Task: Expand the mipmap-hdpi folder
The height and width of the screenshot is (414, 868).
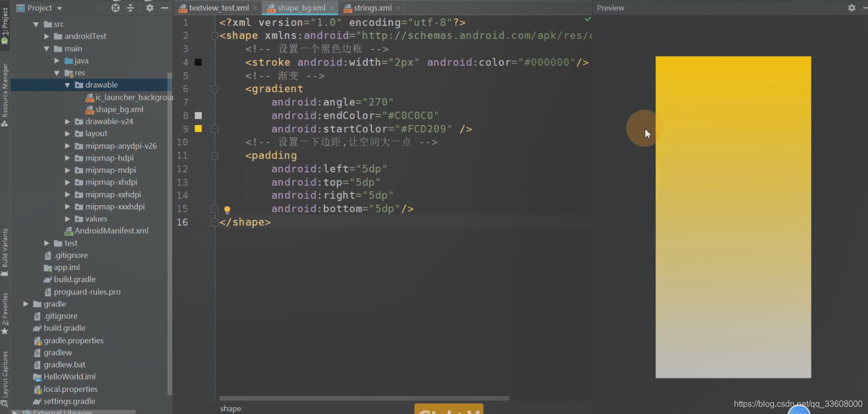Action: coord(68,158)
